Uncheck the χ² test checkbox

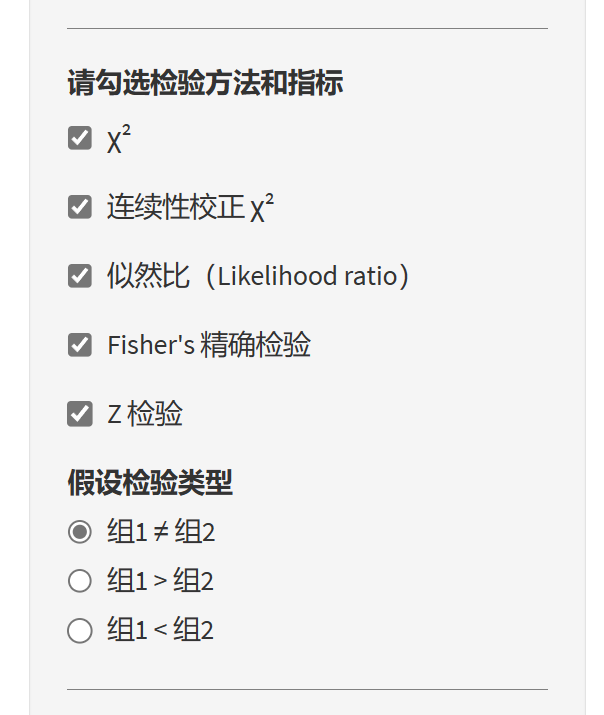[80, 138]
